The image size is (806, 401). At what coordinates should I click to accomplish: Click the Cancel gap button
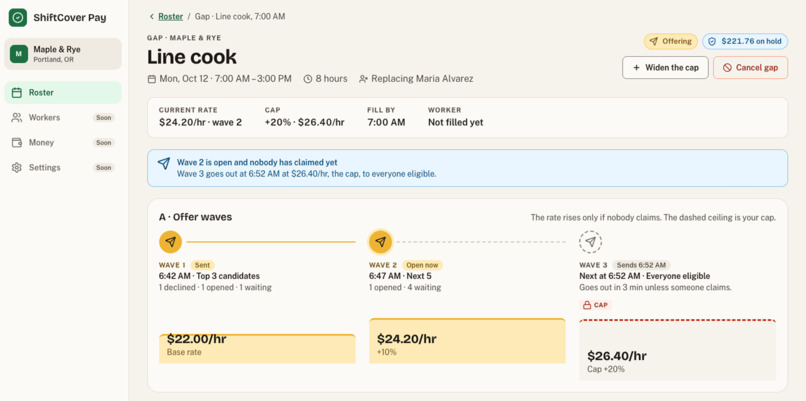tap(750, 67)
